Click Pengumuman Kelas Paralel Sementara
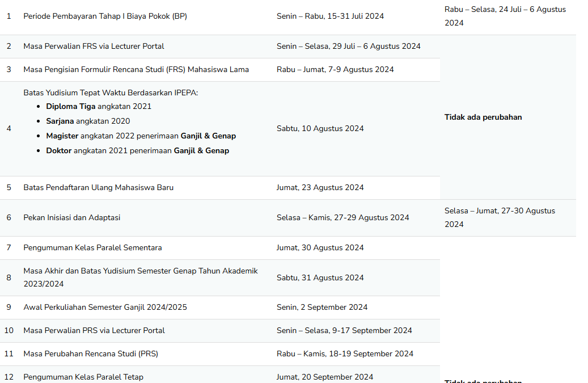The width and height of the screenshot is (588, 383). pos(92,247)
